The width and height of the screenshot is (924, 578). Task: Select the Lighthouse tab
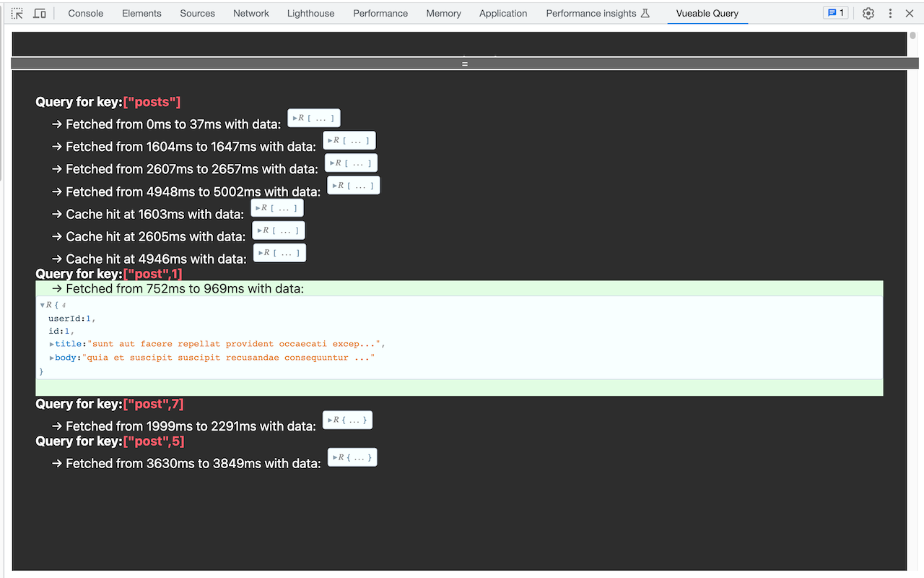click(x=310, y=13)
